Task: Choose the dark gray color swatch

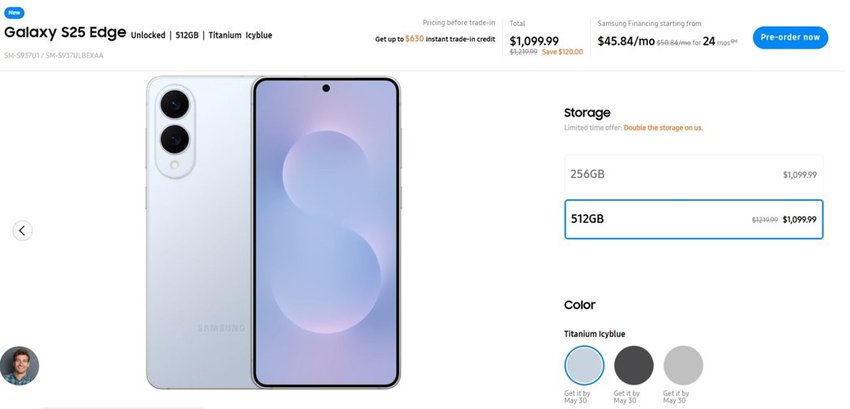Action: click(634, 365)
